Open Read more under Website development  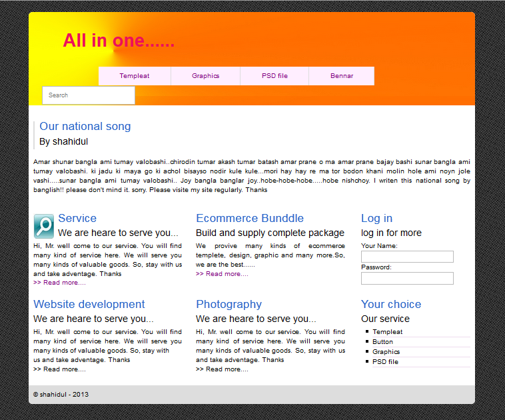59,369
